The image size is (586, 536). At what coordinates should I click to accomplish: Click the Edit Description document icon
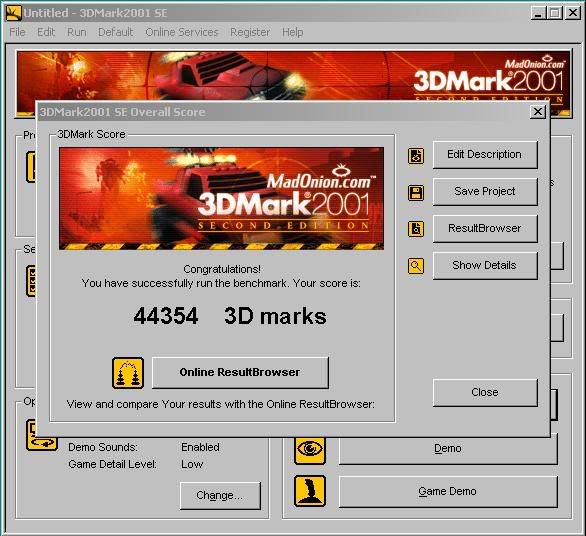416,156
